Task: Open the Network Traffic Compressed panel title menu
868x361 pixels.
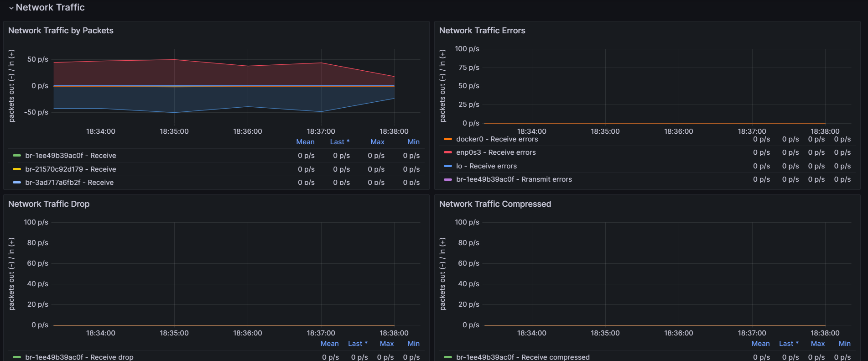Action: [x=495, y=204]
